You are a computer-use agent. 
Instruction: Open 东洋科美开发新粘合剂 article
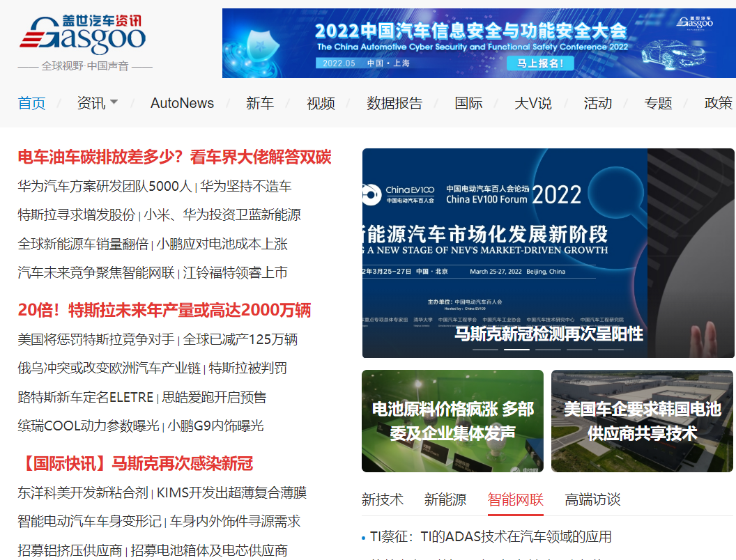click(x=83, y=492)
